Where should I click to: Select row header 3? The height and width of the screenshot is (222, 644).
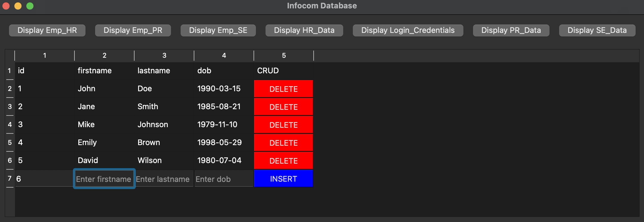pyautogui.click(x=10, y=107)
